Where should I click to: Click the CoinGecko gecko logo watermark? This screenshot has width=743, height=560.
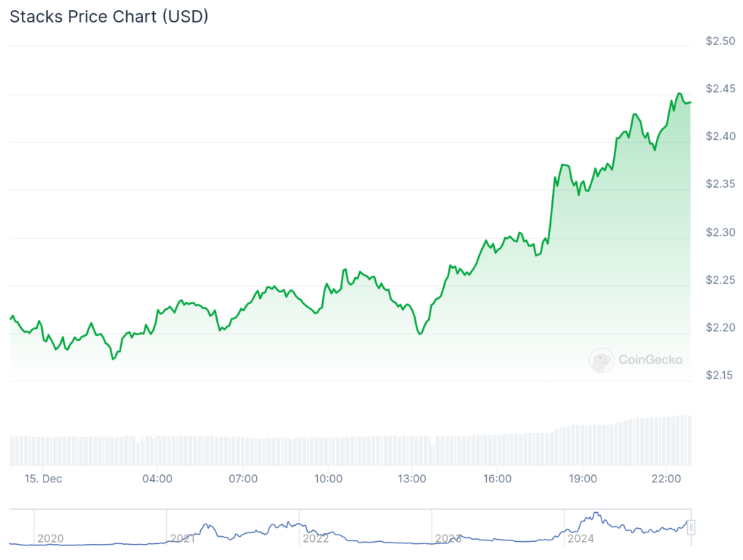click(602, 360)
